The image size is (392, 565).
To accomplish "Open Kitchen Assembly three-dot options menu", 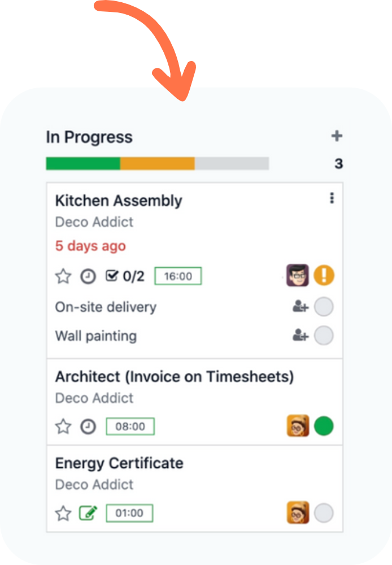I will pyautogui.click(x=332, y=198).
